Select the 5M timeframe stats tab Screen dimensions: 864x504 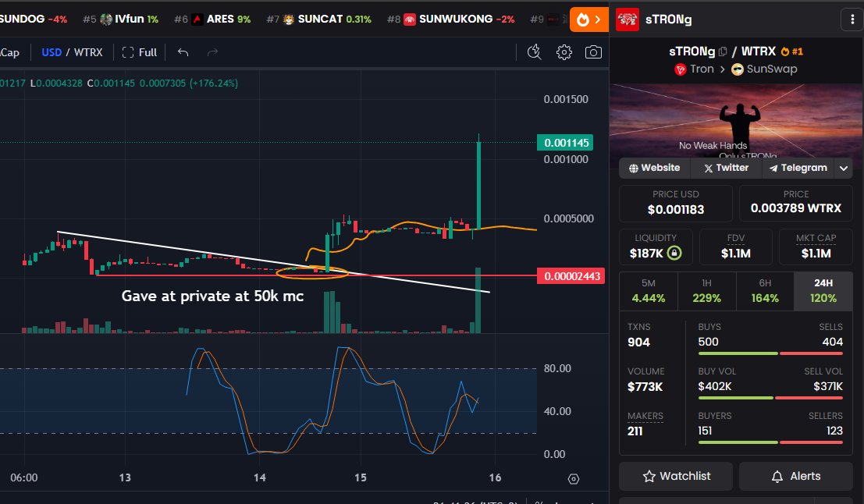click(x=648, y=291)
